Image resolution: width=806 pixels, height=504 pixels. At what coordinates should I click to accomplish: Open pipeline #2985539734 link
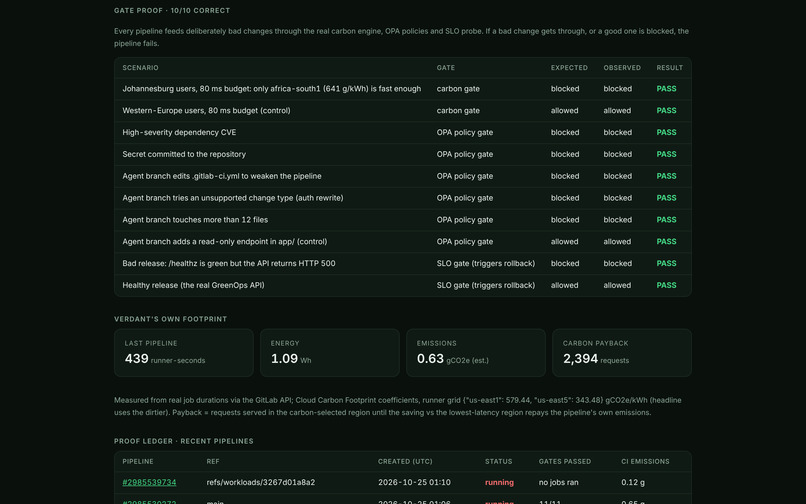coord(149,482)
